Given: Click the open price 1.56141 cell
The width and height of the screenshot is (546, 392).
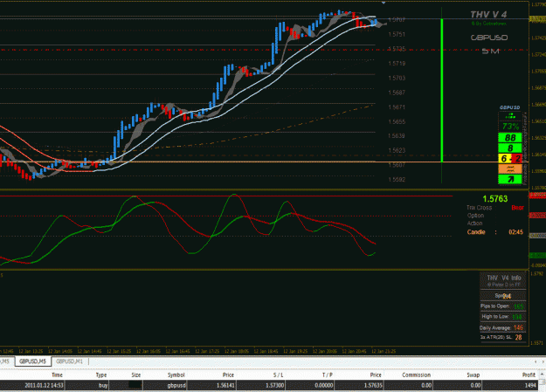Looking at the screenshot, I should pyautogui.click(x=225, y=385).
